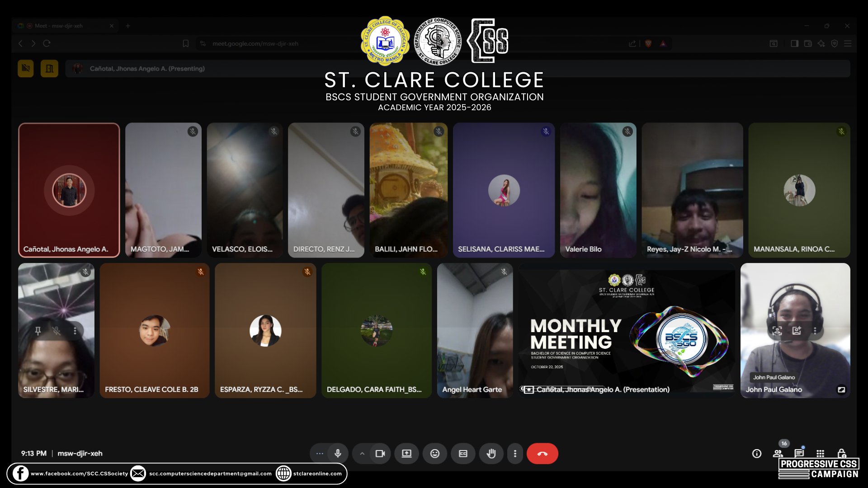Raise hand using the hand icon
Screen dimensions: 868x488
pos(491,454)
